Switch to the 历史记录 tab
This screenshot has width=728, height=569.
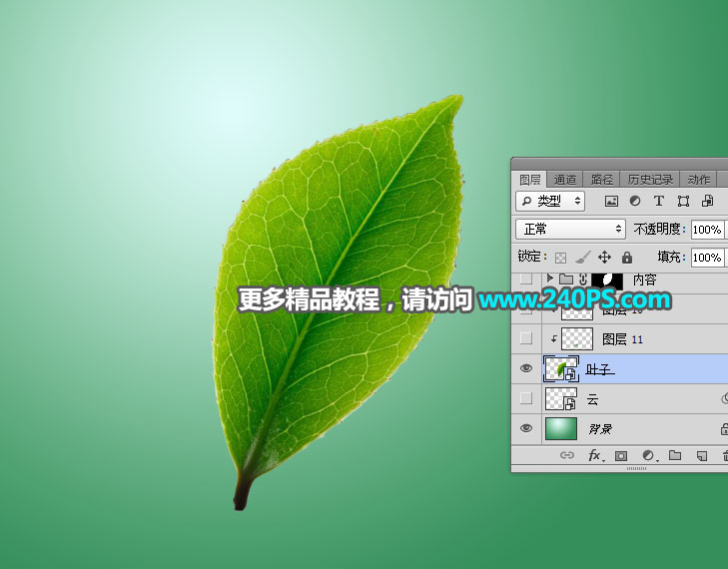[650, 180]
